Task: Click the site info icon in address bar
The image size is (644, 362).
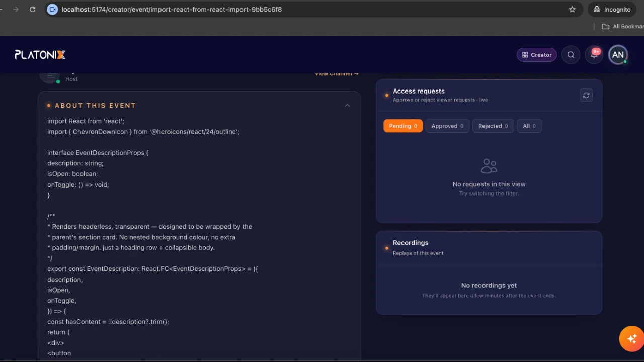Action: click(x=52, y=9)
